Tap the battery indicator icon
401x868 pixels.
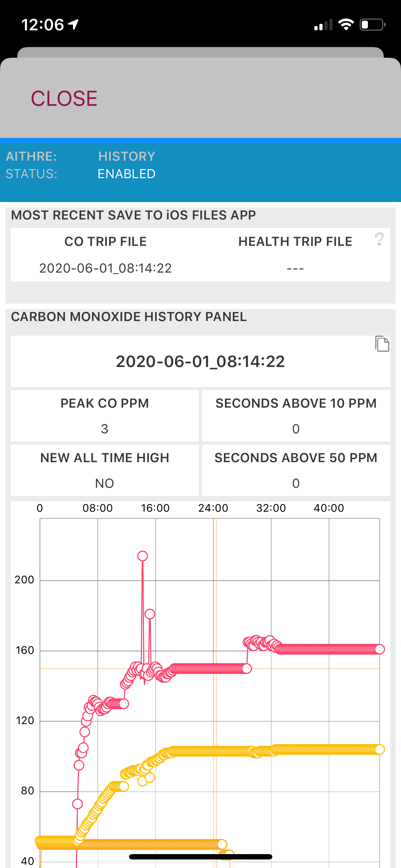click(x=372, y=25)
